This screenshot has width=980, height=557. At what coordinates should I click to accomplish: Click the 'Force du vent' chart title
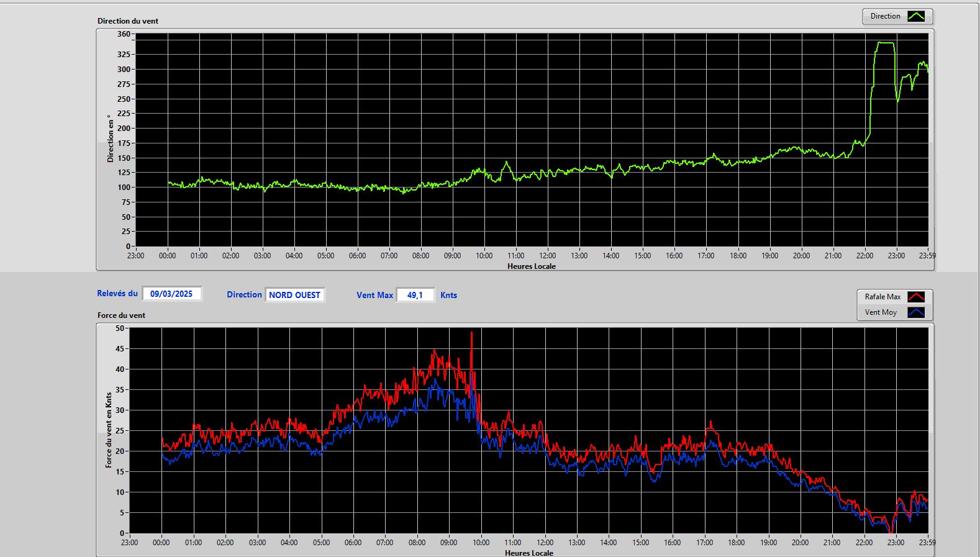[121, 315]
